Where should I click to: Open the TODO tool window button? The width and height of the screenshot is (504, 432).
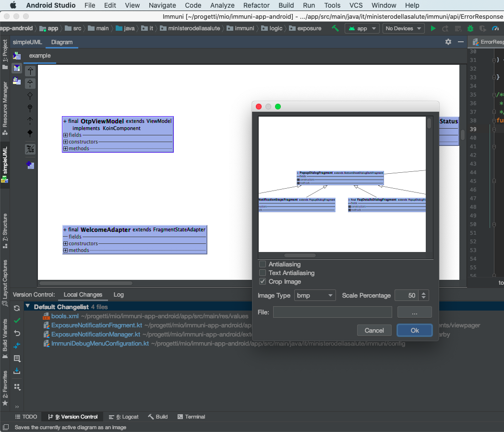(26, 417)
